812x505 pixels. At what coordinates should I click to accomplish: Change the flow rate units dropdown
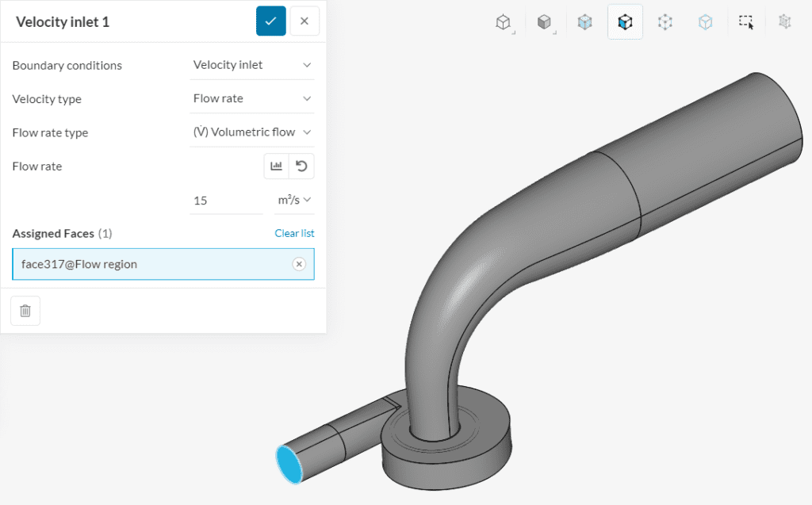pyautogui.click(x=294, y=200)
